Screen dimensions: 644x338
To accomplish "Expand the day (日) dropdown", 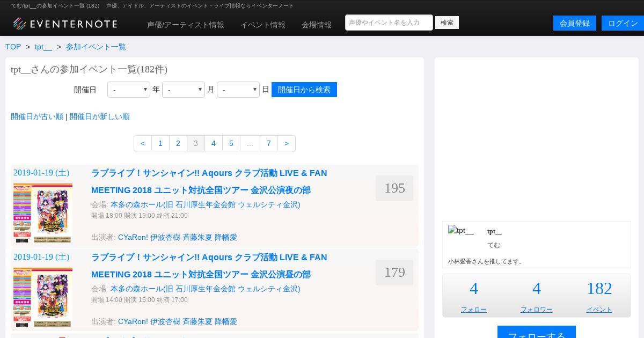I will (x=238, y=90).
